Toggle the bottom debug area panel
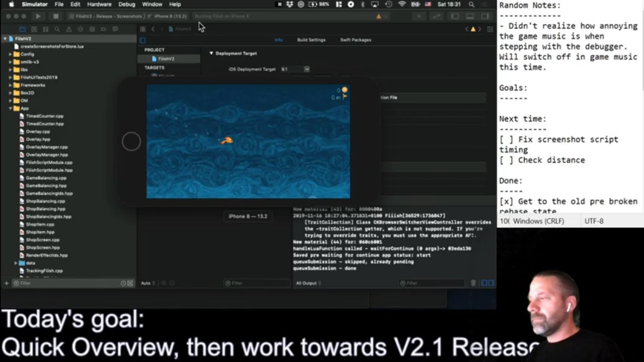This screenshot has height=362, width=644. 469,16
